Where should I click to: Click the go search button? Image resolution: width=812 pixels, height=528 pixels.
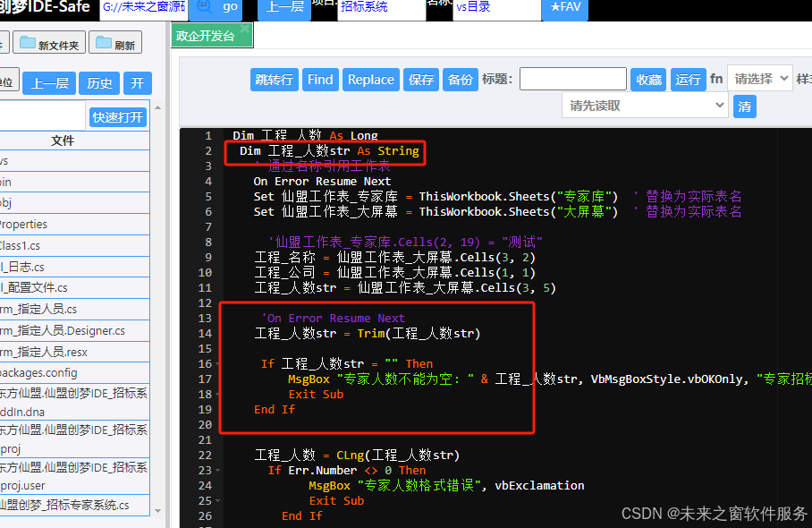point(216,9)
